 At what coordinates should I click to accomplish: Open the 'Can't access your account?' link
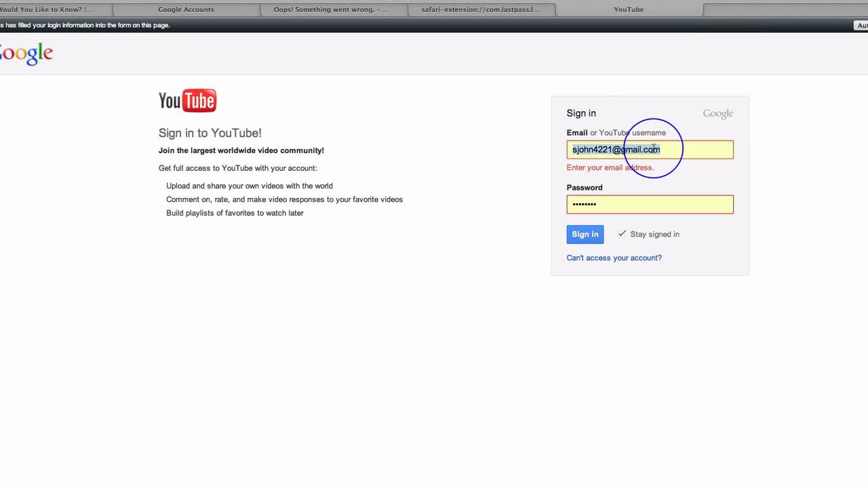pos(614,258)
